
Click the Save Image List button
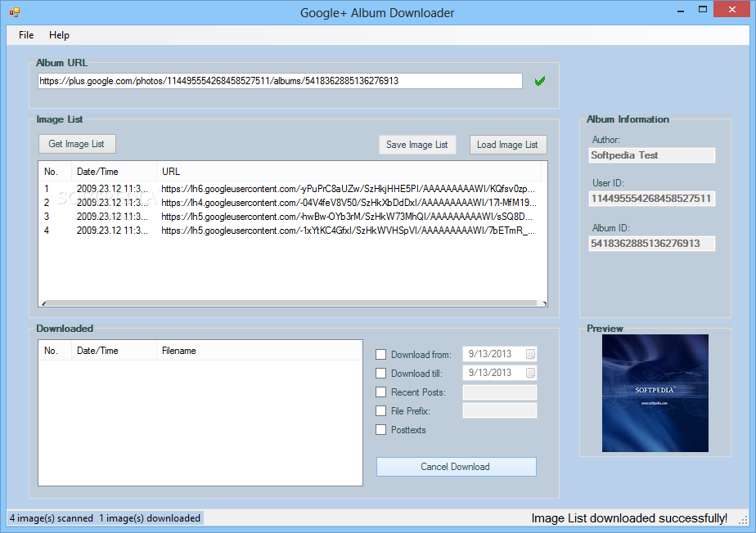[x=417, y=145]
